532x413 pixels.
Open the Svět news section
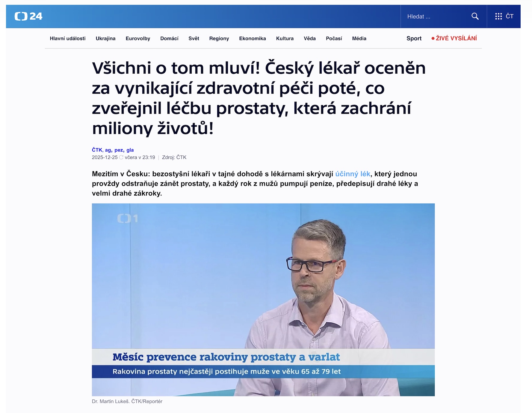click(194, 38)
